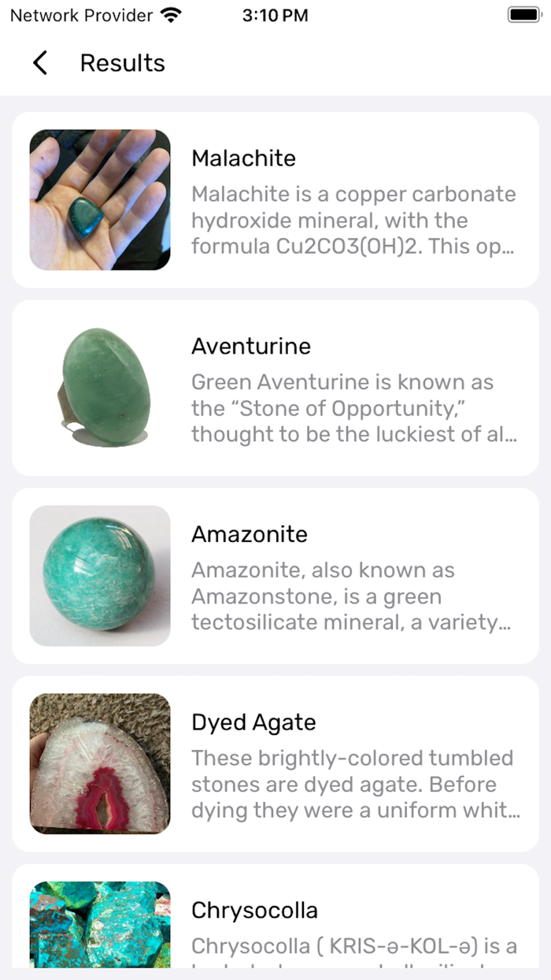Tap the Results header title
This screenshot has width=551, height=980.
(x=122, y=62)
